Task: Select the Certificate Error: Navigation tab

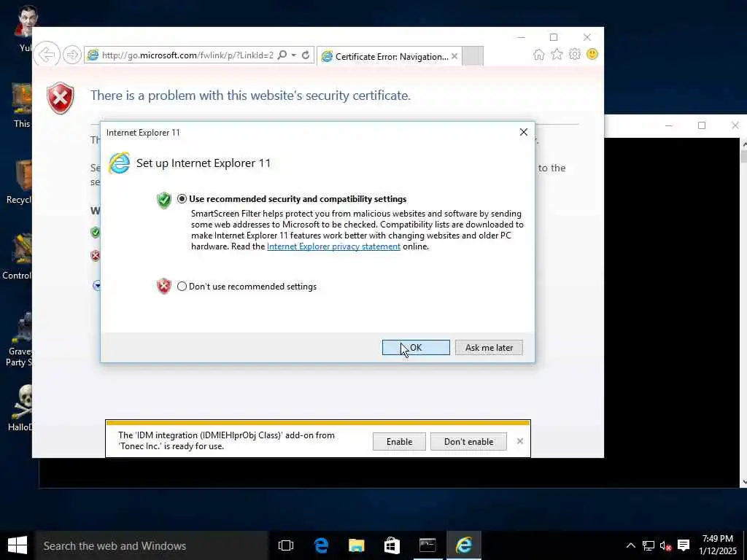Action: click(x=391, y=56)
